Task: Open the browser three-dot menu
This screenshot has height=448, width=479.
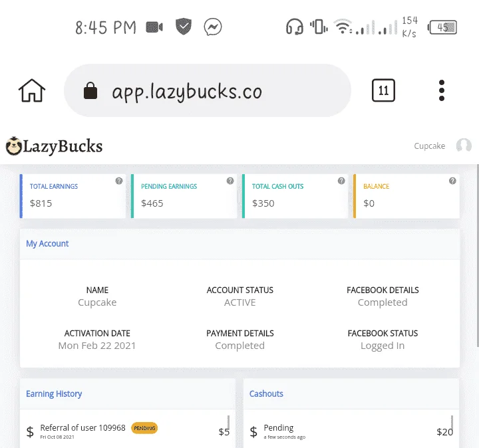Action: point(442,90)
